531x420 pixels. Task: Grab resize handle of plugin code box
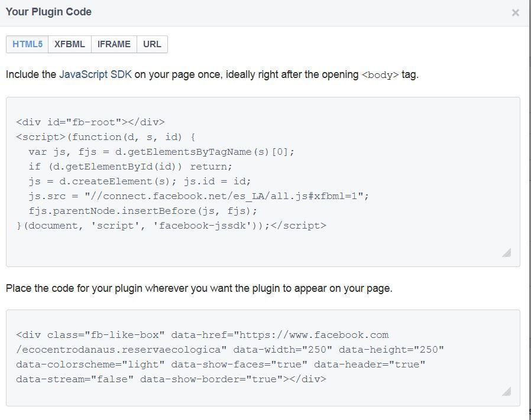click(506, 392)
